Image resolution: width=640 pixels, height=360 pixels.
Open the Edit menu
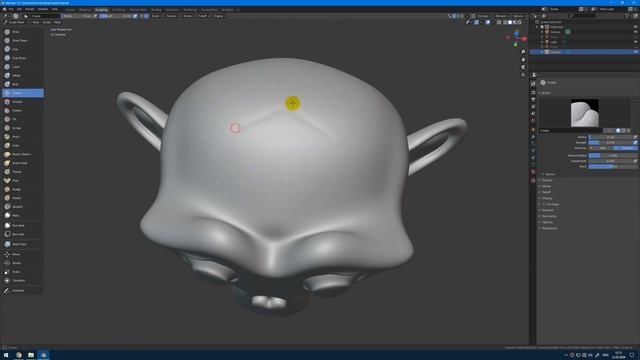[19, 9]
